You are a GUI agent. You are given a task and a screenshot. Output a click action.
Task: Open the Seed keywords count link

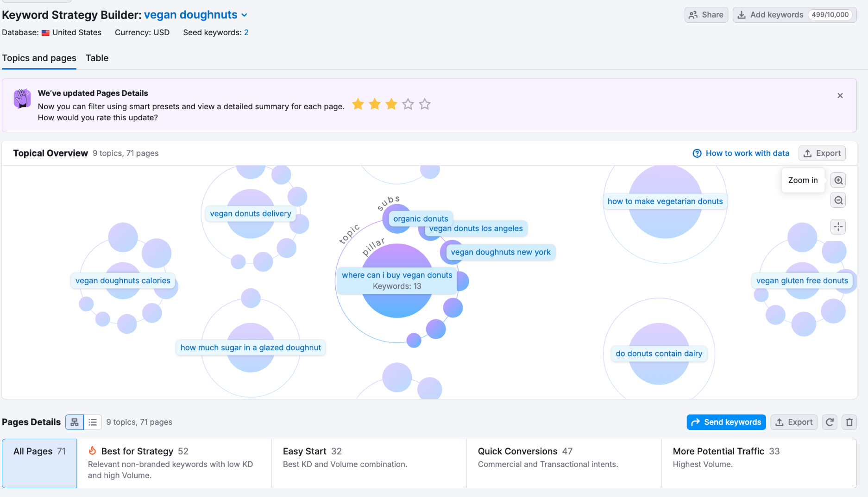click(x=246, y=32)
